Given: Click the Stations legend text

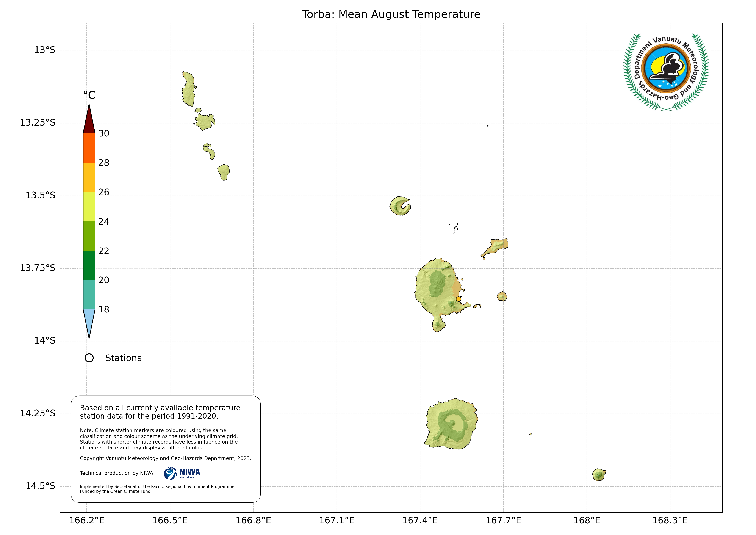Looking at the screenshot, I should coord(123,358).
